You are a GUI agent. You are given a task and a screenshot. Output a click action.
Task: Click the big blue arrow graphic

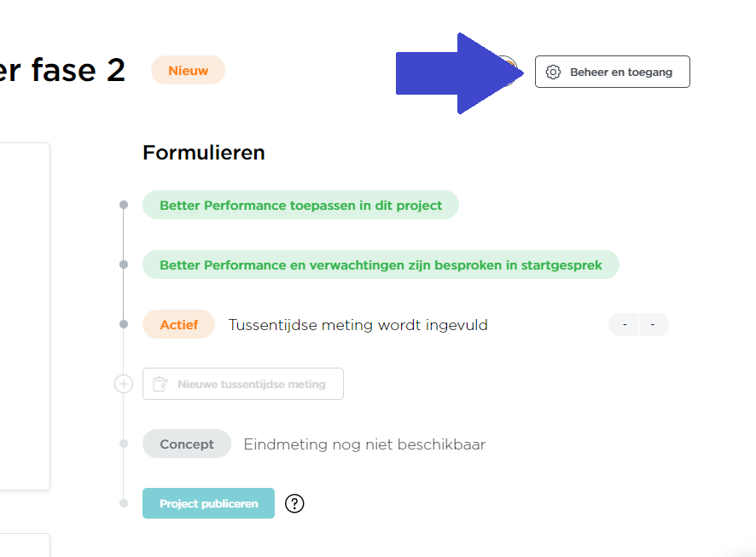click(x=459, y=73)
